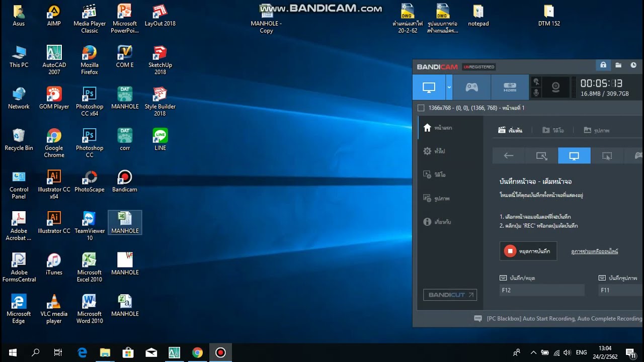
Task: Open Bandicut via the BANDICUT button
Action: (x=450, y=295)
